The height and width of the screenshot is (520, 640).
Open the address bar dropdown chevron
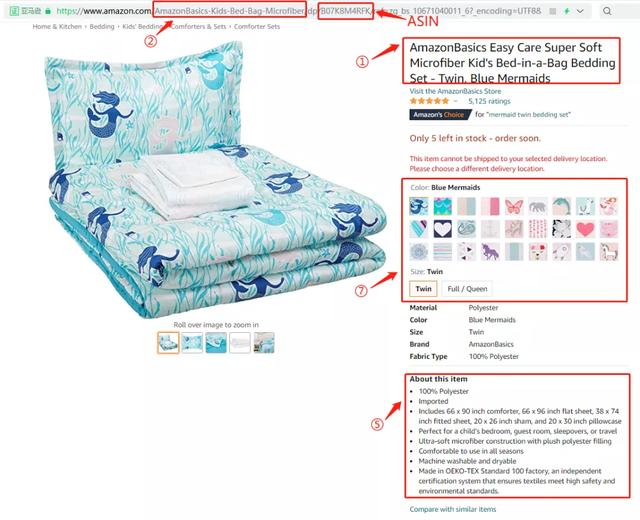click(x=580, y=11)
